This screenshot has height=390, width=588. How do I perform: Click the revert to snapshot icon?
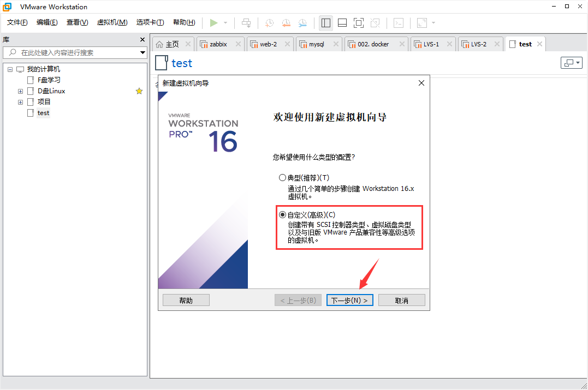pyautogui.click(x=286, y=23)
